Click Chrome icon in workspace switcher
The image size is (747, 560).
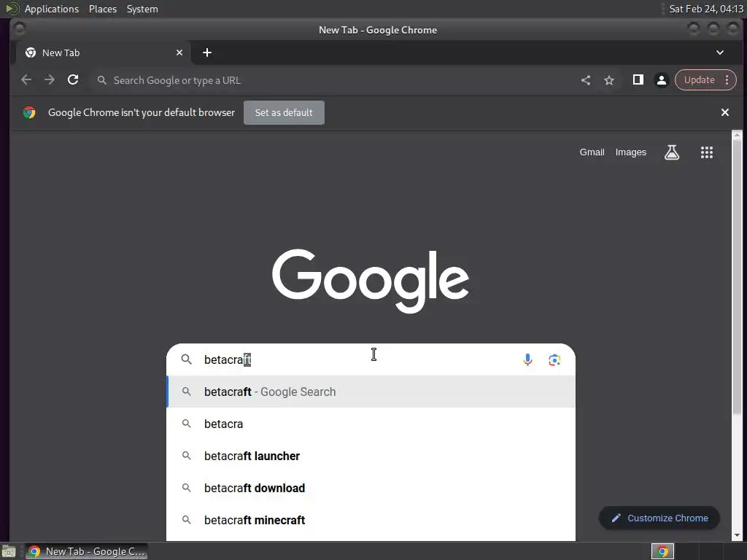click(662, 551)
